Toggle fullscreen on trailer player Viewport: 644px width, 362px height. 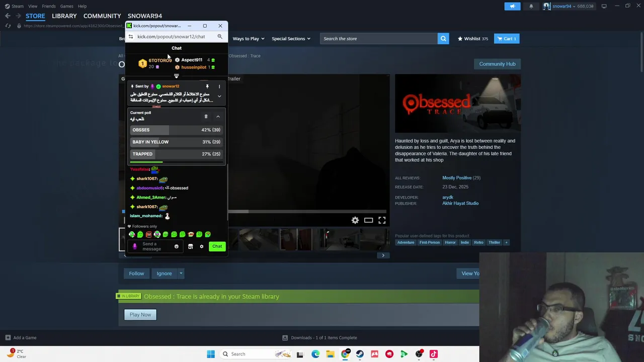click(x=382, y=220)
